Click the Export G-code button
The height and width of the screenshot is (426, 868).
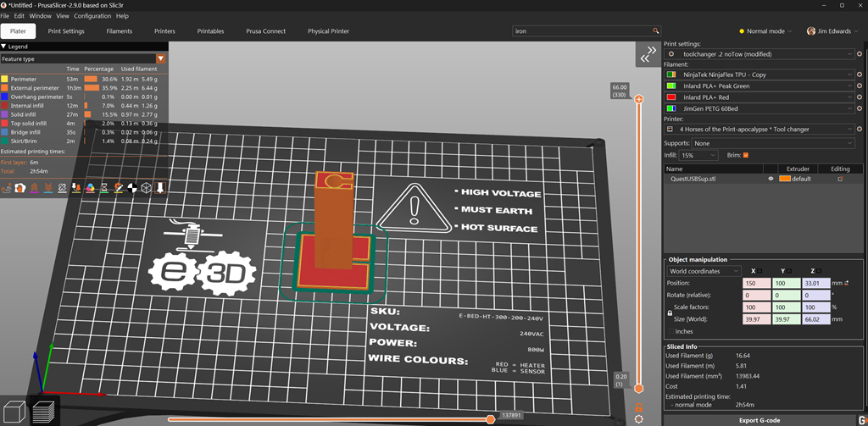[759, 420]
